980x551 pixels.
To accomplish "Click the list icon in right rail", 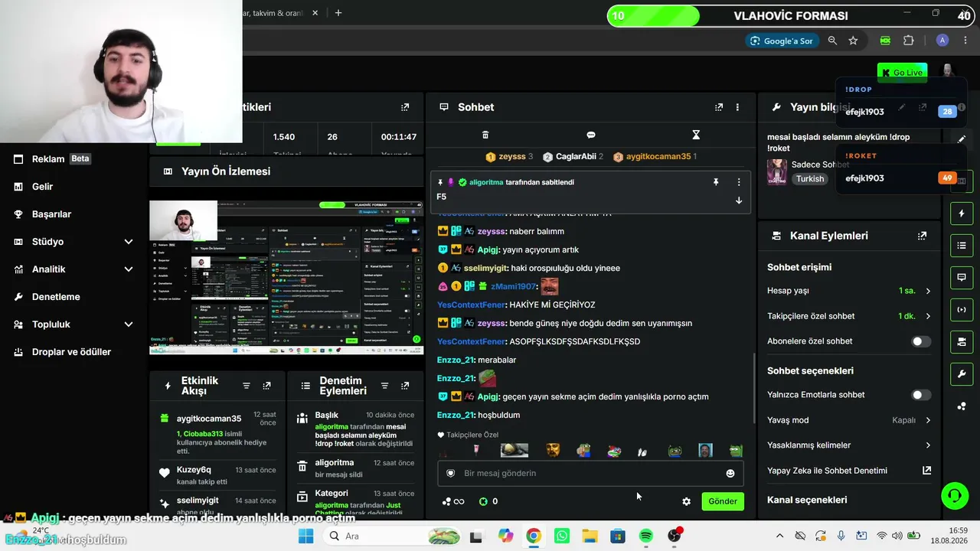I will point(962,245).
